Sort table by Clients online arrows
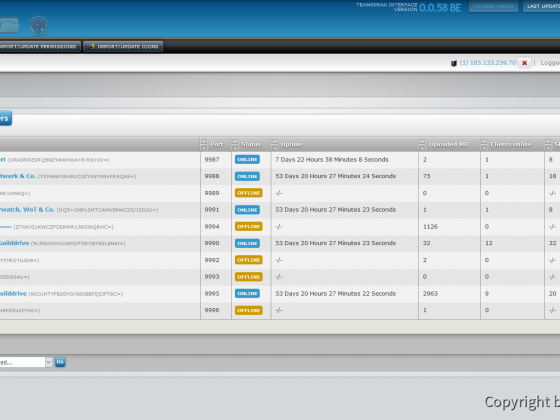Screen dimensions: 560x420 pyautogui.click(x=484, y=144)
